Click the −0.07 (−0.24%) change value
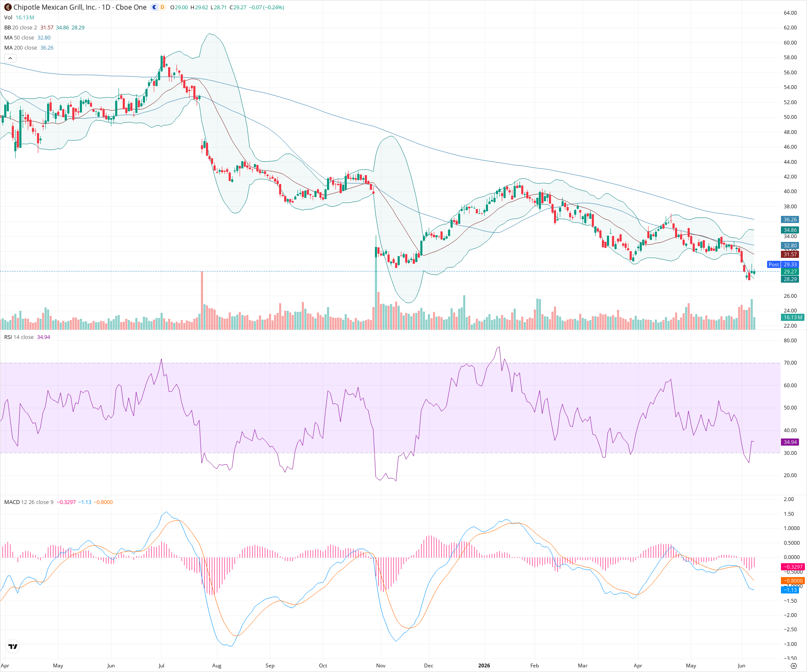The height and width of the screenshot is (672, 807). tap(266, 8)
